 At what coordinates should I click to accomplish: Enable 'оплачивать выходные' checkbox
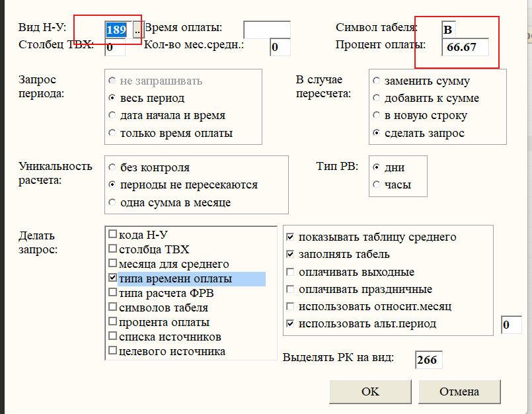(290, 272)
